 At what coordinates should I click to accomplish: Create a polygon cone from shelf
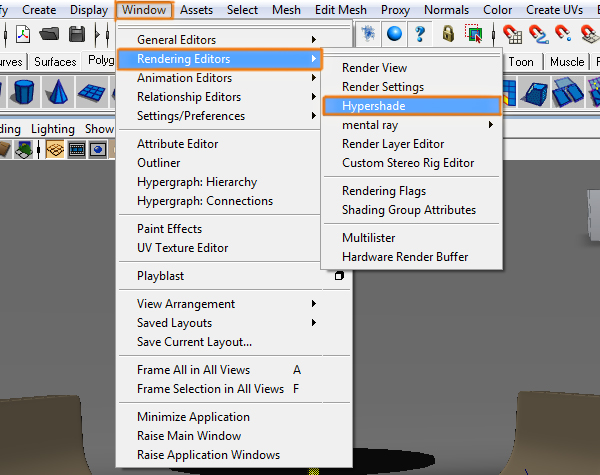58,92
